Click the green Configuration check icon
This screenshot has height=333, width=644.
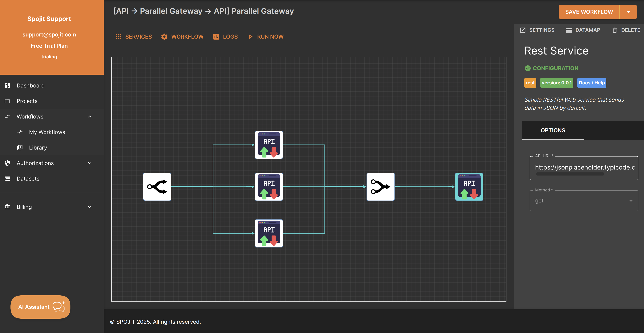tap(528, 68)
